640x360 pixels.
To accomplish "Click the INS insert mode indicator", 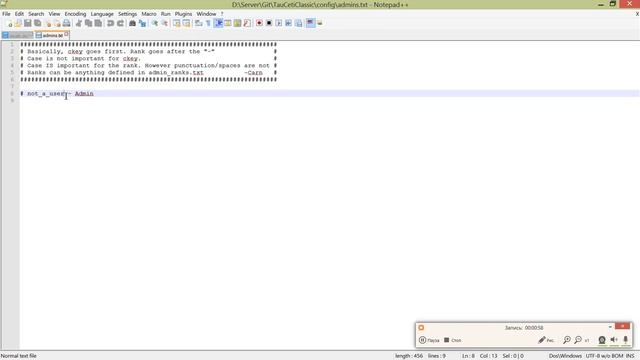I will pos(630,356).
